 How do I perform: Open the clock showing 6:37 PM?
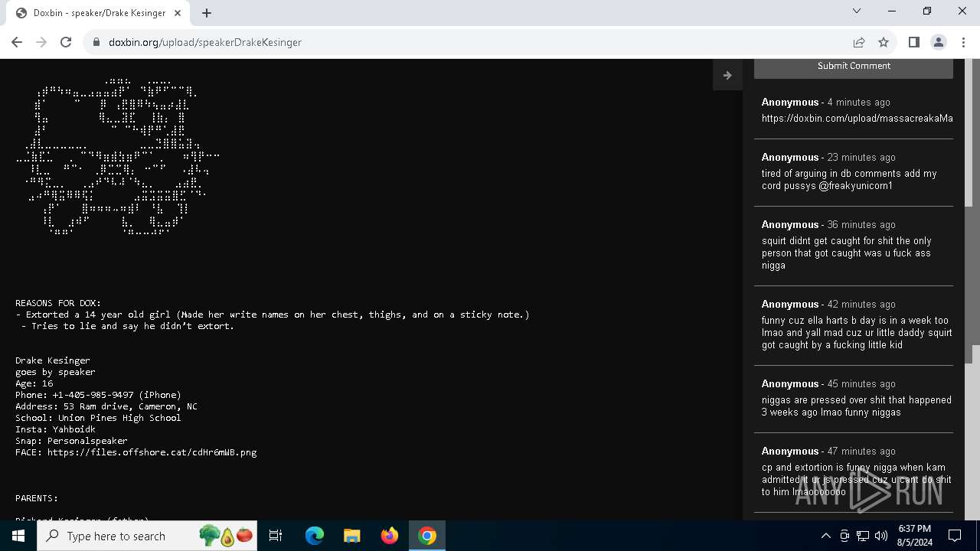(x=914, y=536)
